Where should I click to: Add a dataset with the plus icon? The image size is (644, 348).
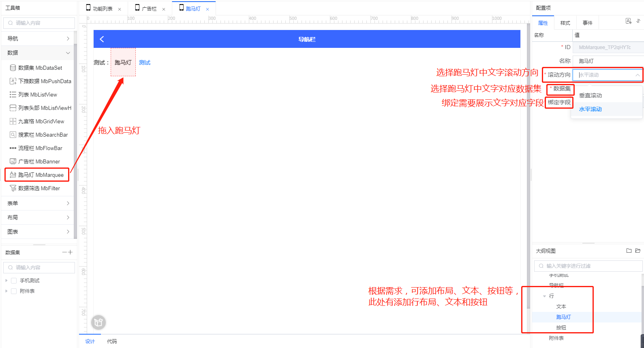(71, 252)
